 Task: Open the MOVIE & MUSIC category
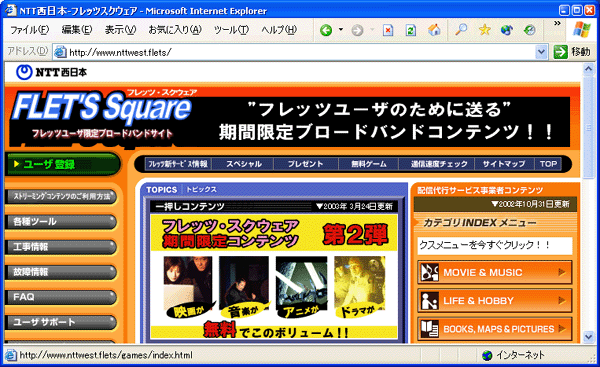pos(495,272)
